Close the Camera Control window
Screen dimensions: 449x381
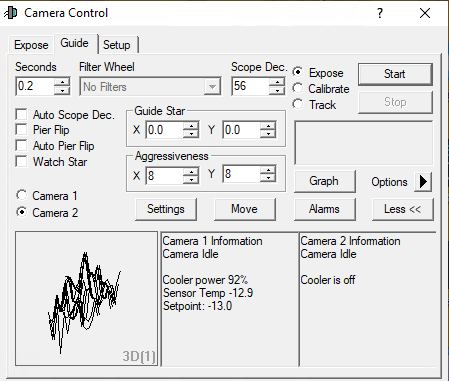point(425,13)
